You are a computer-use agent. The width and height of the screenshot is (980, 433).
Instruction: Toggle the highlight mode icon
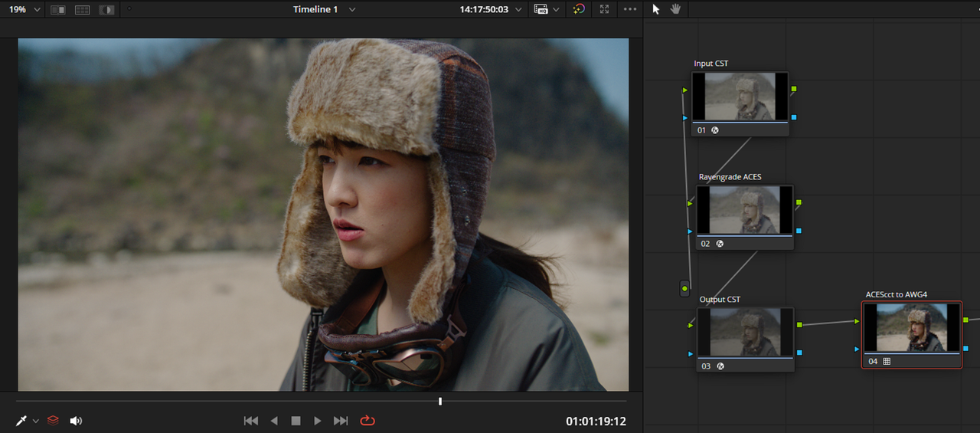coord(107,10)
